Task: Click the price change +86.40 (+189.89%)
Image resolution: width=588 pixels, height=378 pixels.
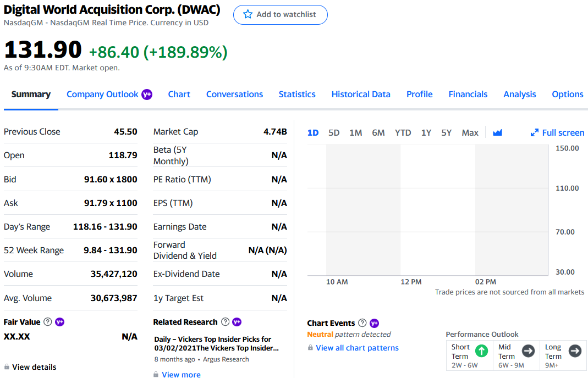Action: tap(158, 52)
